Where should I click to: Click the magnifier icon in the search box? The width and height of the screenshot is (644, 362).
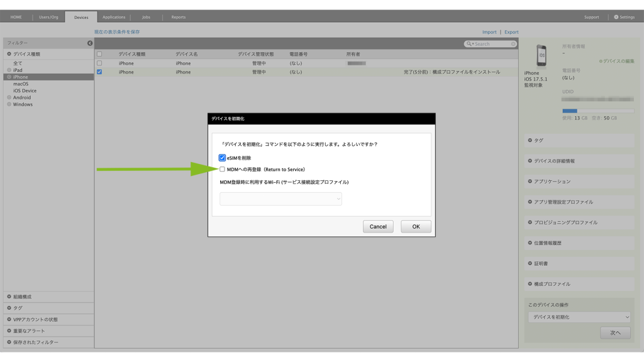point(469,44)
